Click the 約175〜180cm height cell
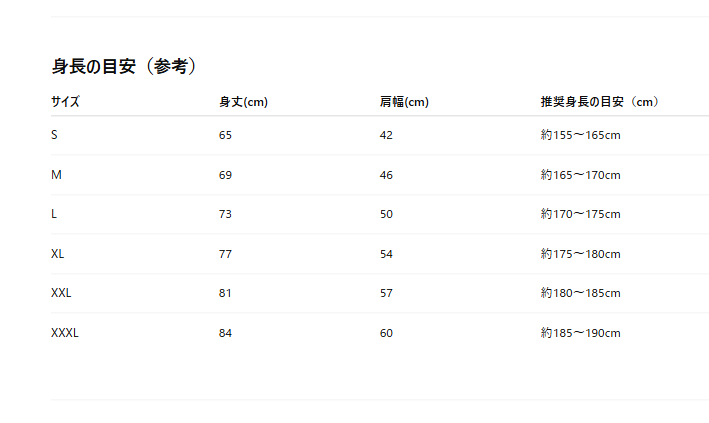Screen dimensions: 709x423 click(x=581, y=254)
